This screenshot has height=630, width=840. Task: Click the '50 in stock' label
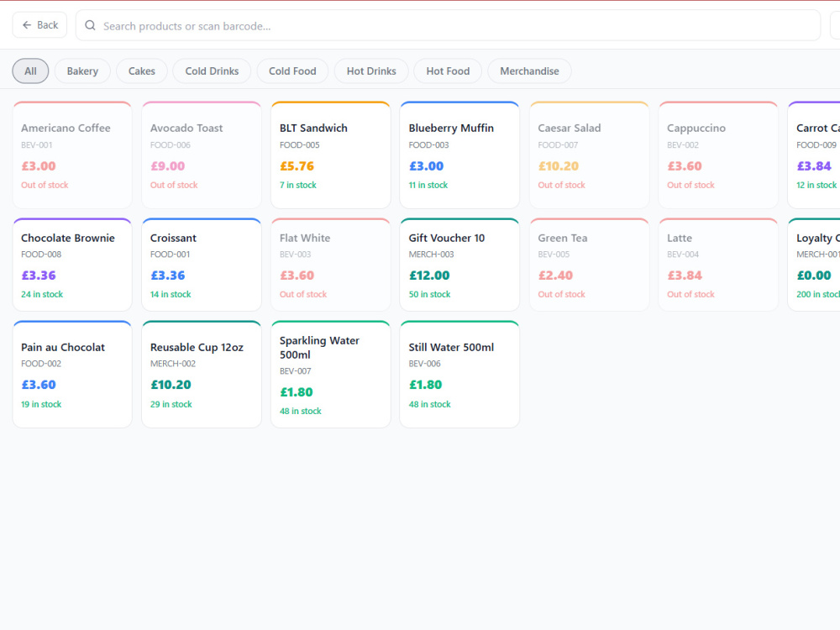429,294
